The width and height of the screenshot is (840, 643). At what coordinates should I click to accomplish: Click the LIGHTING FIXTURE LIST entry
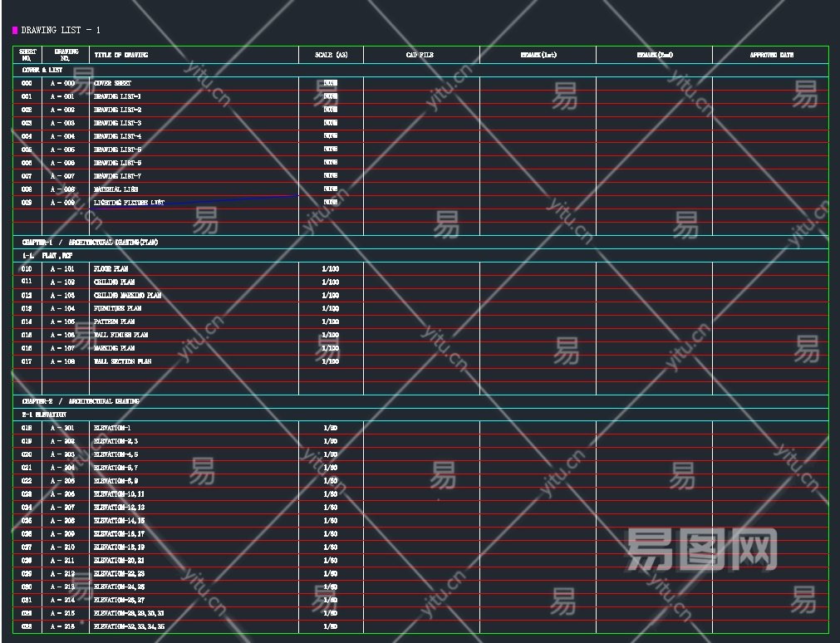(129, 203)
